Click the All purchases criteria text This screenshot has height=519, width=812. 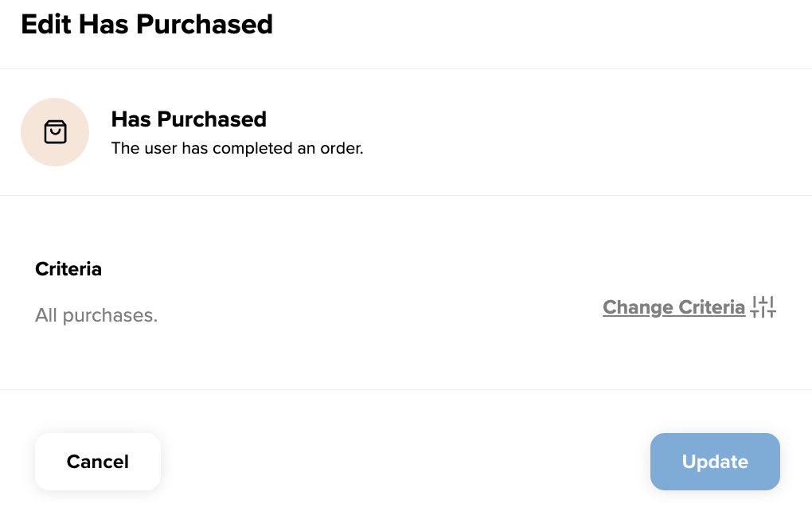tap(96, 315)
